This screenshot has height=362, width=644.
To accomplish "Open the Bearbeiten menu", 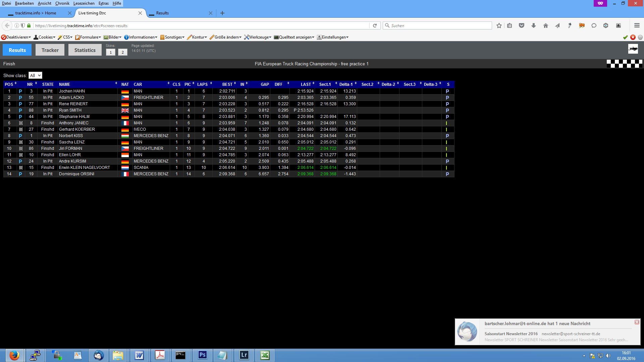I will [x=24, y=3].
